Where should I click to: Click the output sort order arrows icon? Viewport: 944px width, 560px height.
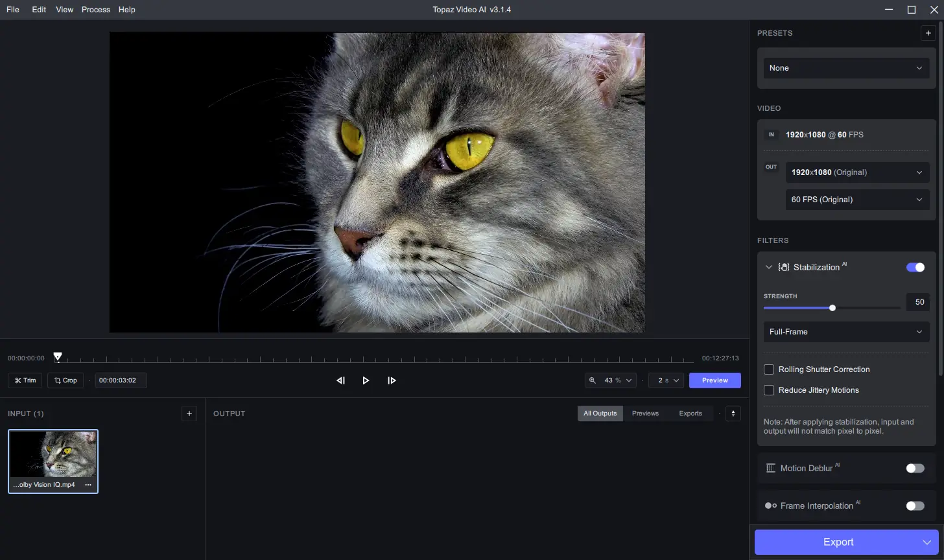pos(733,414)
